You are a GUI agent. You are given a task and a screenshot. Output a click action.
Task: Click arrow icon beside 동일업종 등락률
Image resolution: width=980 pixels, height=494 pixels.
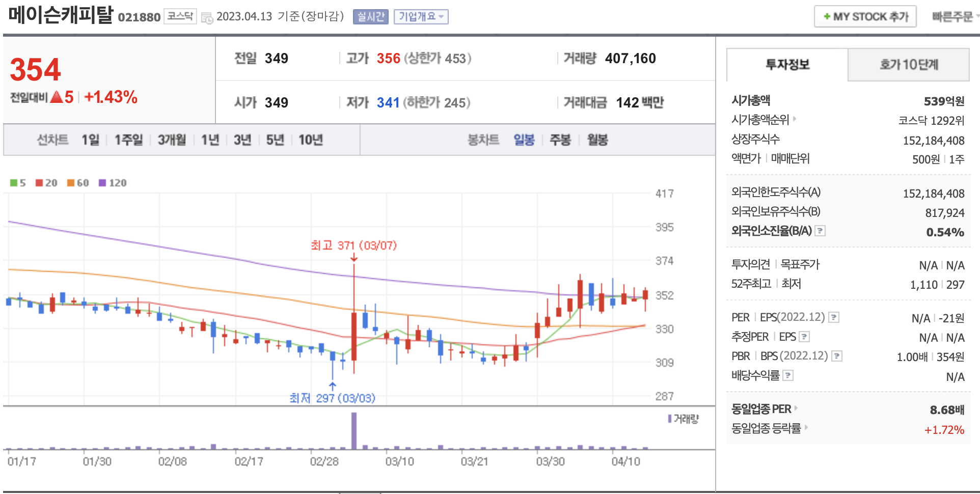pyautogui.click(x=806, y=428)
